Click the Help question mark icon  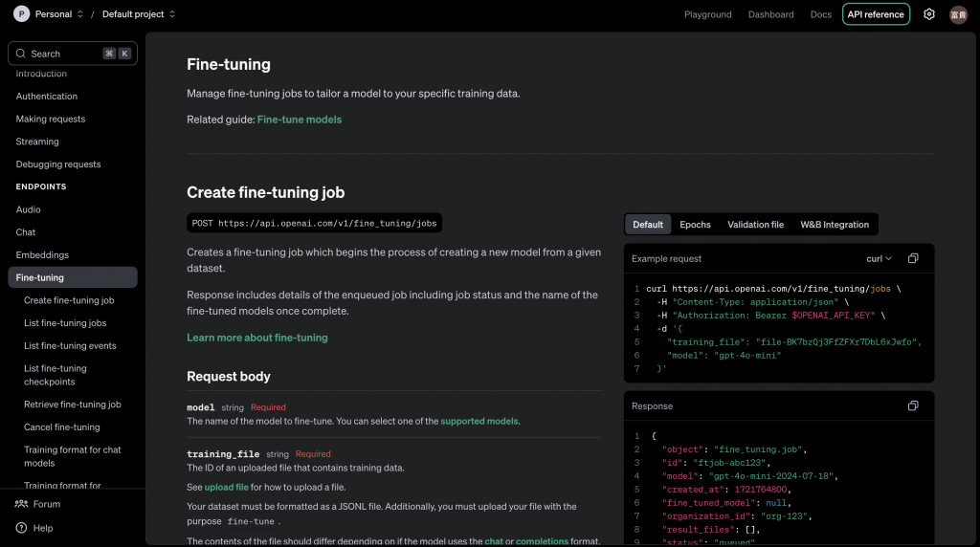tap(21, 528)
